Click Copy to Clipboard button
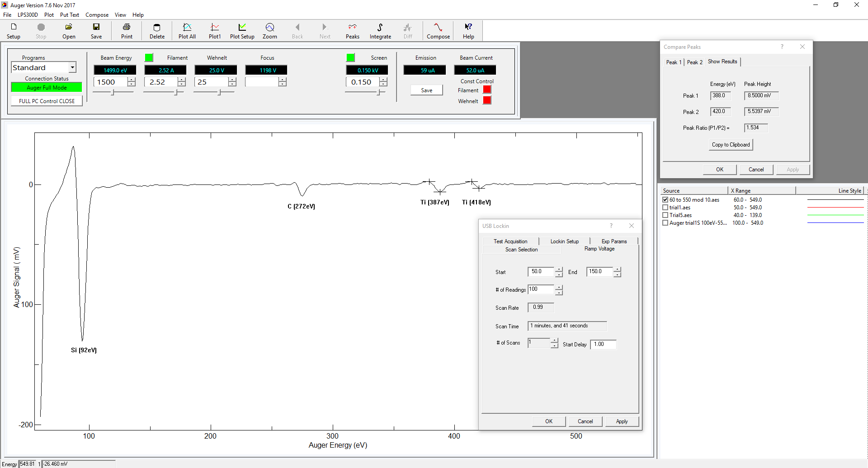The height and width of the screenshot is (468, 868). (x=731, y=145)
